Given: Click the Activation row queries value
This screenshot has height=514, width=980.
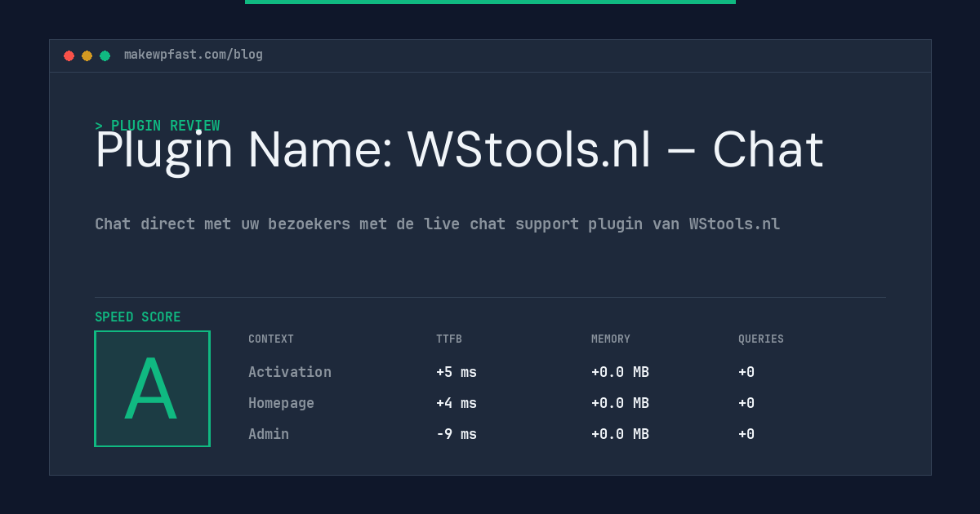Looking at the screenshot, I should click(x=746, y=372).
